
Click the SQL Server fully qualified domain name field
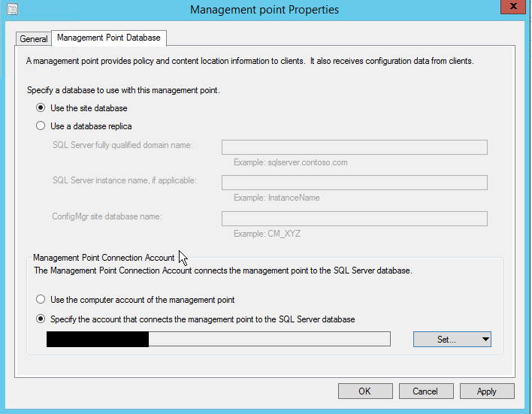click(354, 147)
